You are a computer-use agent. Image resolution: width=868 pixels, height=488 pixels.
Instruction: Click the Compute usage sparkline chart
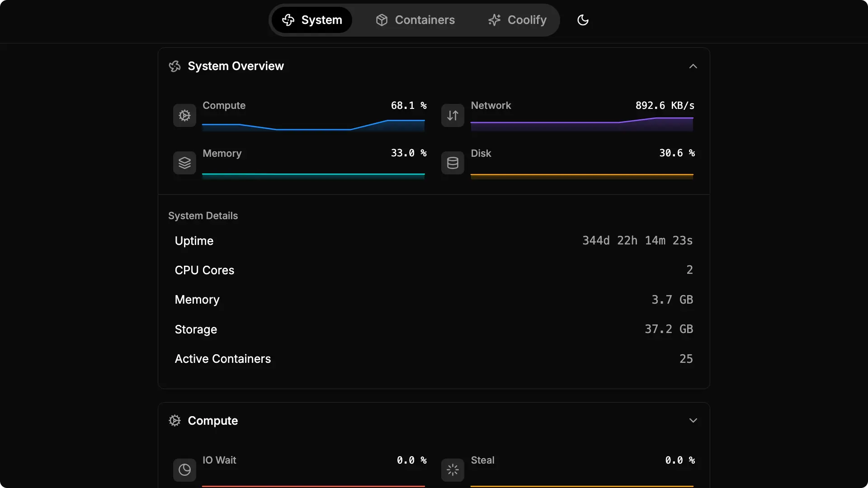(x=313, y=125)
